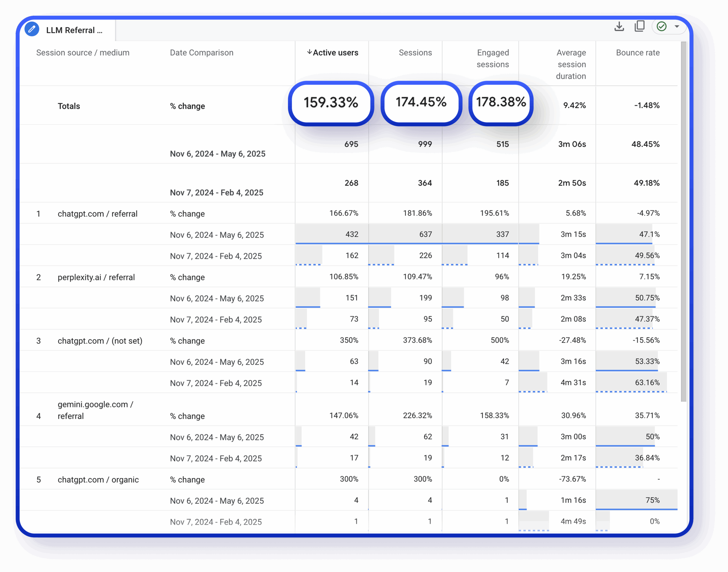
Task: Click the 109.47% perplexity sessions change
Action: tap(417, 277)
